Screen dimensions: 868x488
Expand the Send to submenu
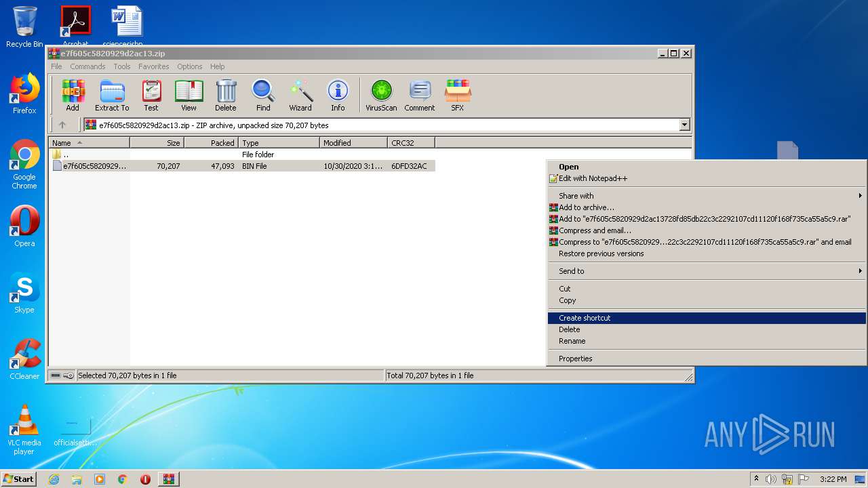[707, 271]
